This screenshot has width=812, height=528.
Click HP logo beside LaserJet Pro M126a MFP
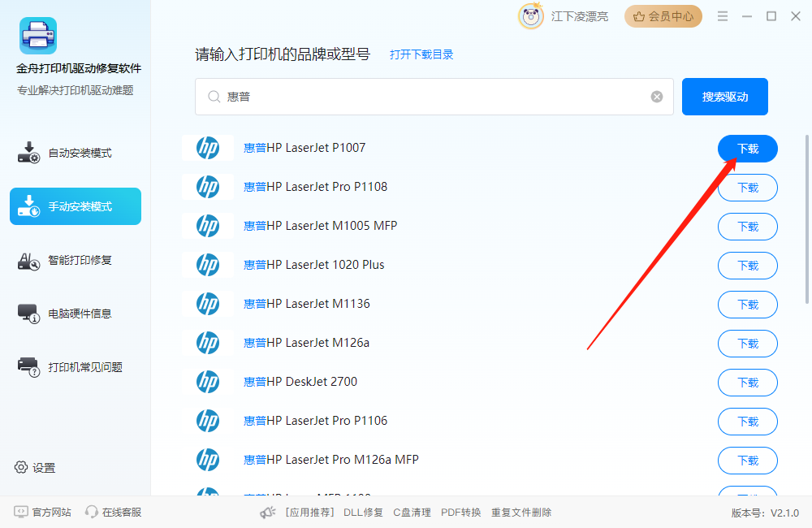[x=208, y=460]
